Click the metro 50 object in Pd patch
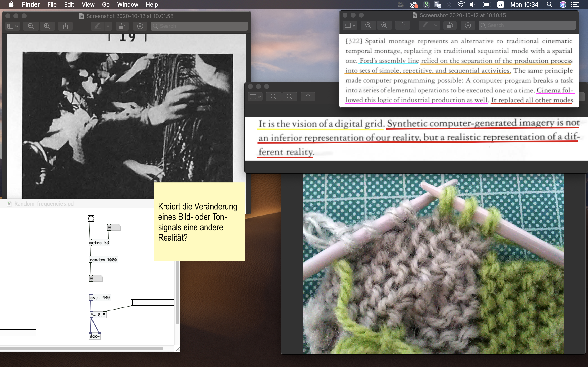Viewport: 588px width, 367px height. coord(99,243)
